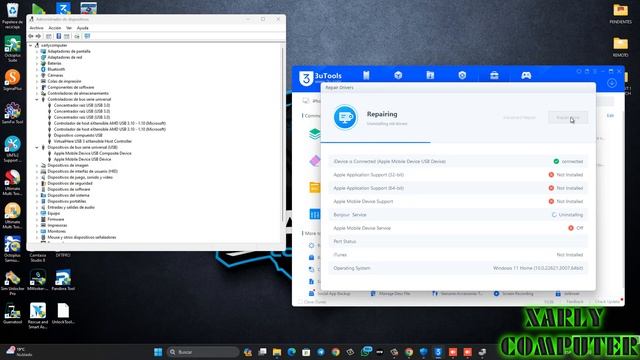Open Windows Start button on taskbar
The height and width of the screenshot is (360, 640).
pyautogui.click(x=158, y=352)
